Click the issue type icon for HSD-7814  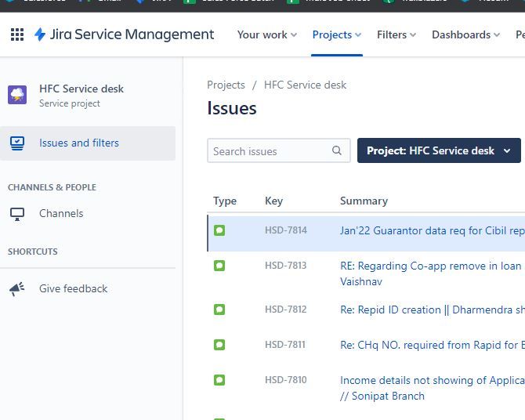pyautogui.click(x=219, y=231)
